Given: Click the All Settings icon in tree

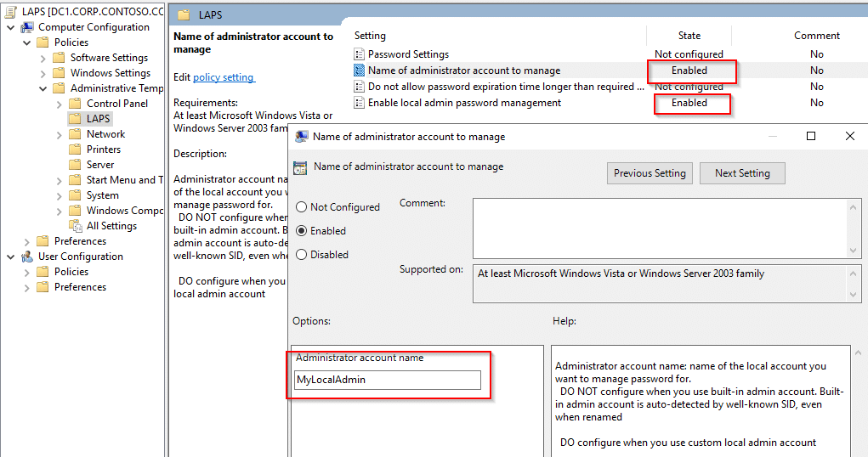Looking at the screenshot, I should point(75,226).
